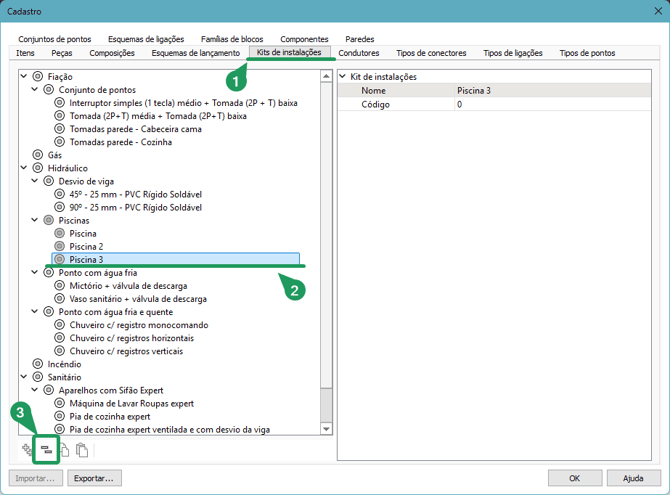
Task: Click the icon beside Gás category
Action: (x=38, y=155)
